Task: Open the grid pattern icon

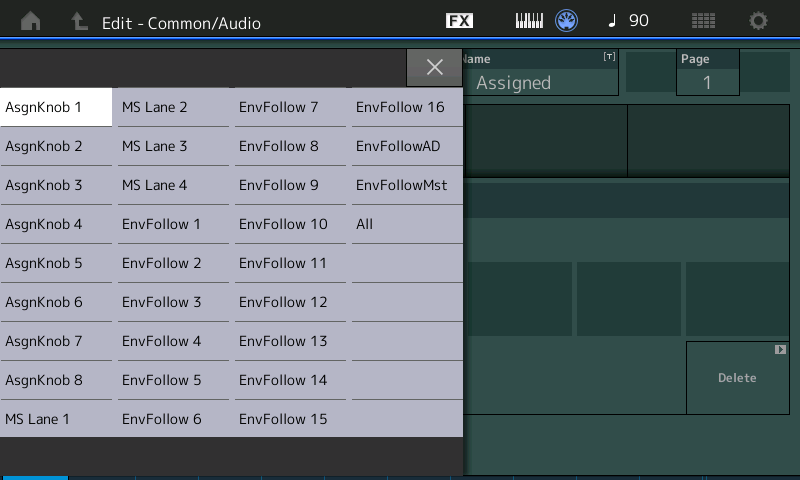Action: [x=703, y=21]
